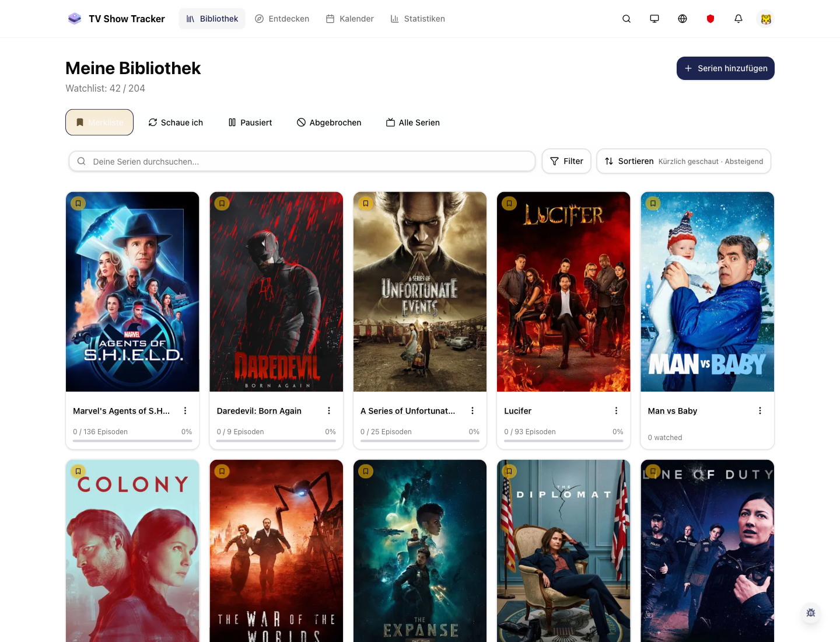
Task: Toggle the bookmark on the Colony poster
Action: click(x=78, y=471)
